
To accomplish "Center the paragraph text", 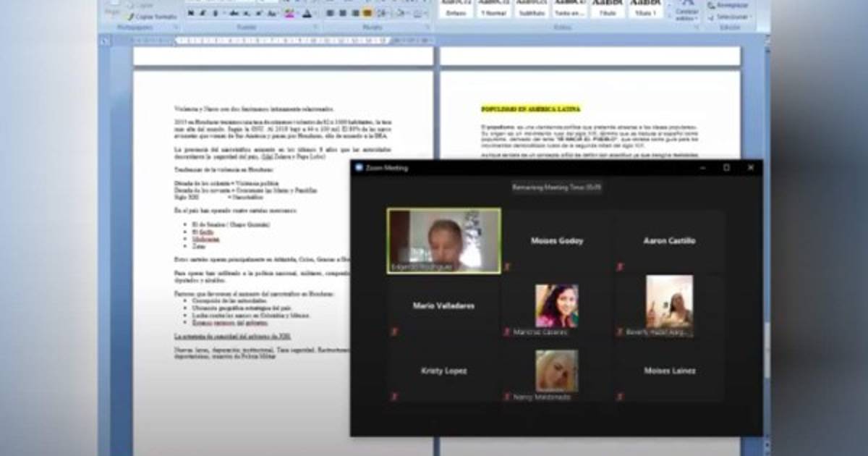I will click(x=341, y=13).
